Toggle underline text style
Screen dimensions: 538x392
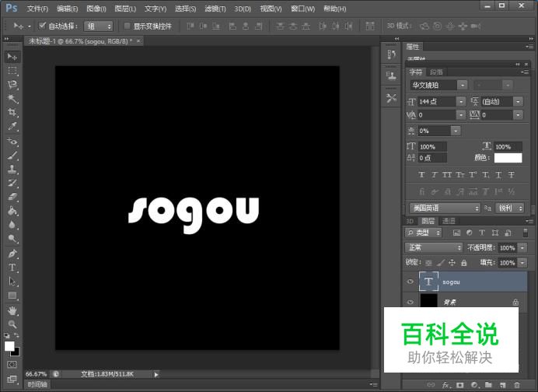pyautogui.click(x=498, y=175)
